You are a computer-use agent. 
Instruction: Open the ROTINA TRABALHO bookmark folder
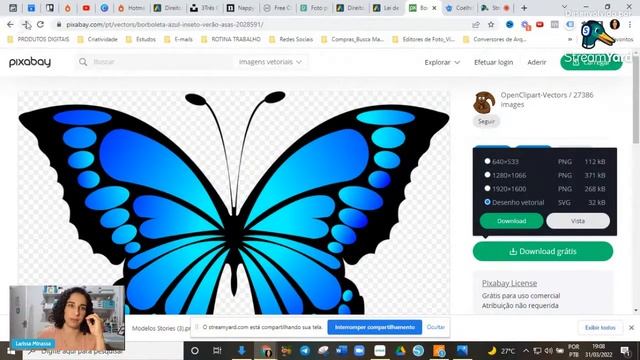(231, 39)
